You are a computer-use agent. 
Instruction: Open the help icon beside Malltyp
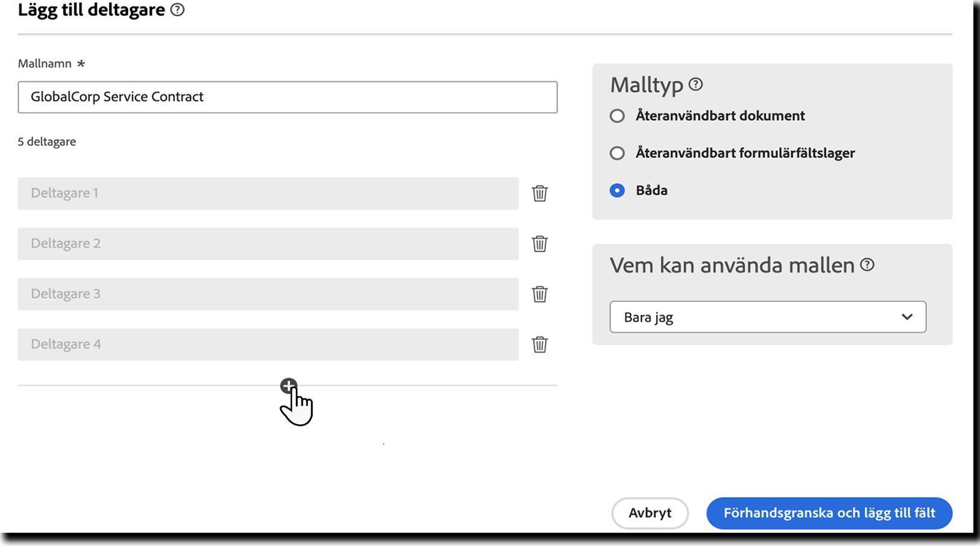click(696, 84)
